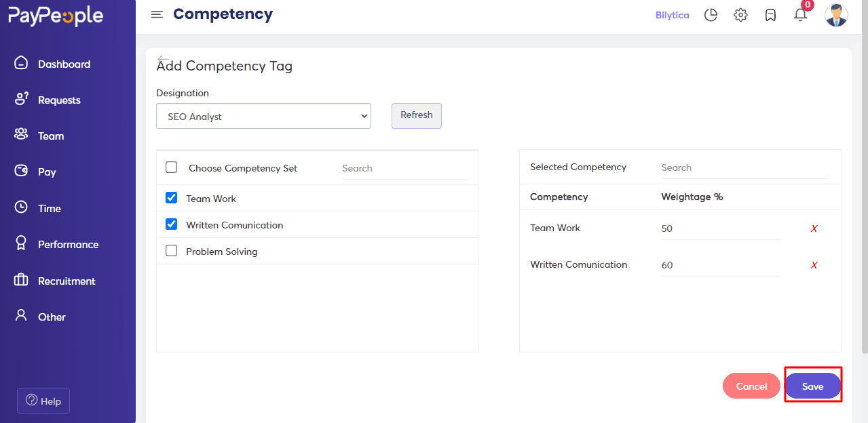The height and width of the screenshot is (423, 868).
Task: Open the user profile avatar
Action: pos(836,15)
